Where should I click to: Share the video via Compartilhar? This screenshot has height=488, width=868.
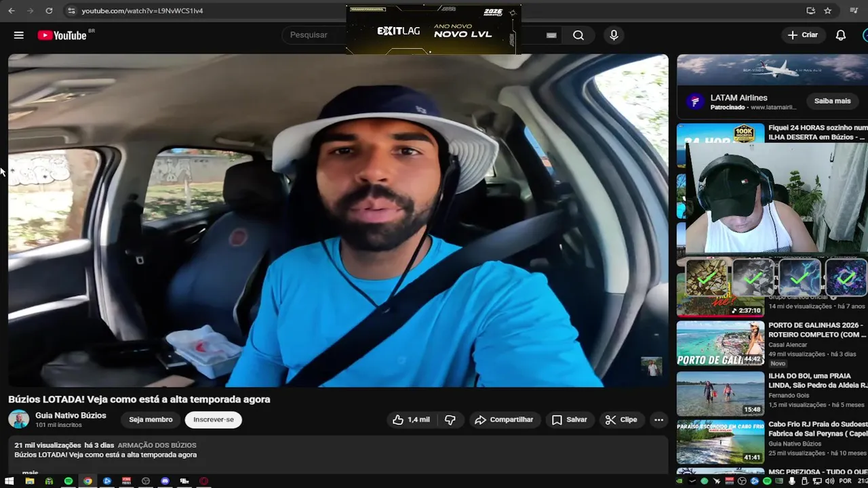(504, 420)
